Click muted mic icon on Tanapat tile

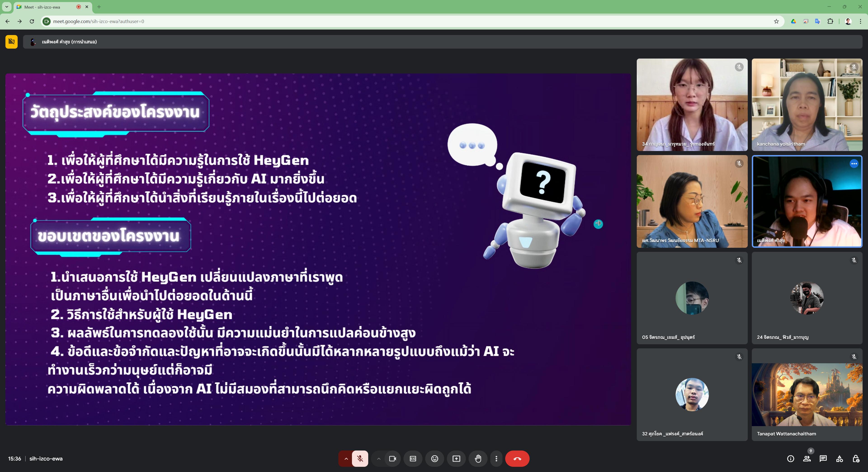(x=854, y=357)
